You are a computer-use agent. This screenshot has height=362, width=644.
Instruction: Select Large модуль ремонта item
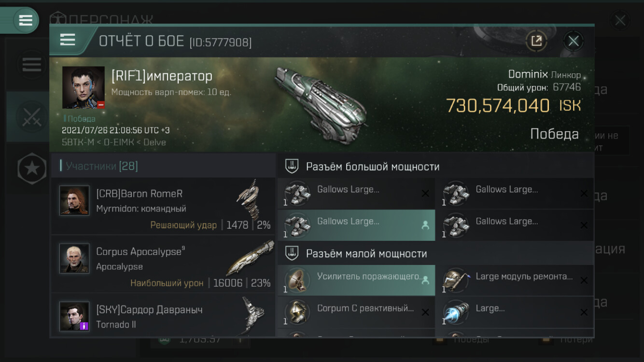click(x=515, y=280)
